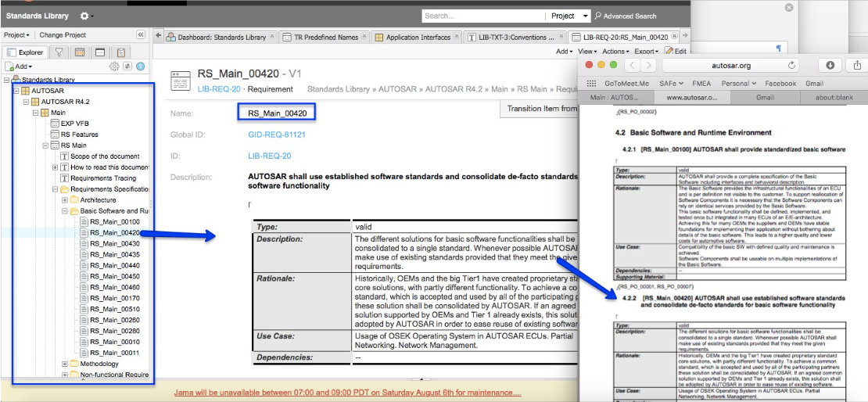Go forward in the Safari window
868x402 pixels.
[648, 66]
